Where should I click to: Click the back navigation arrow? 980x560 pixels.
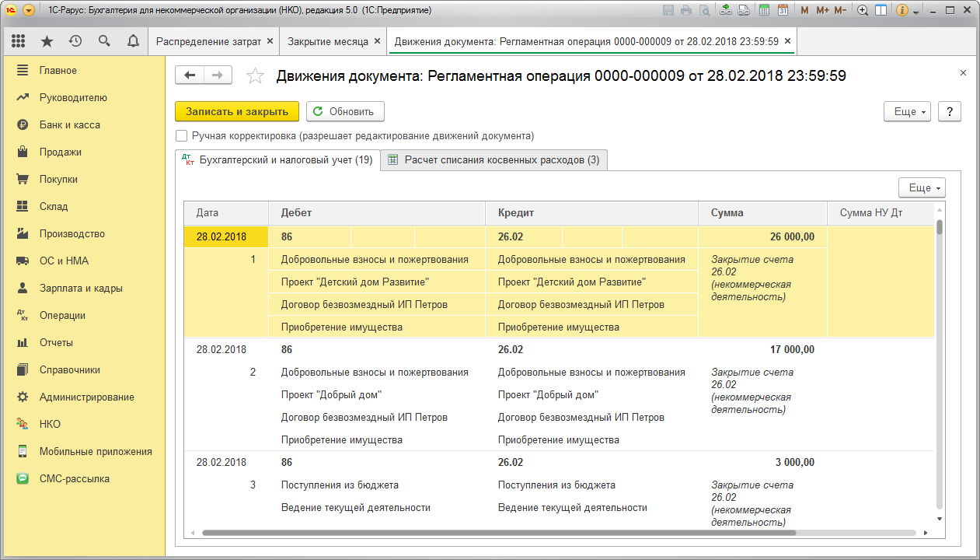click(190, 75)
